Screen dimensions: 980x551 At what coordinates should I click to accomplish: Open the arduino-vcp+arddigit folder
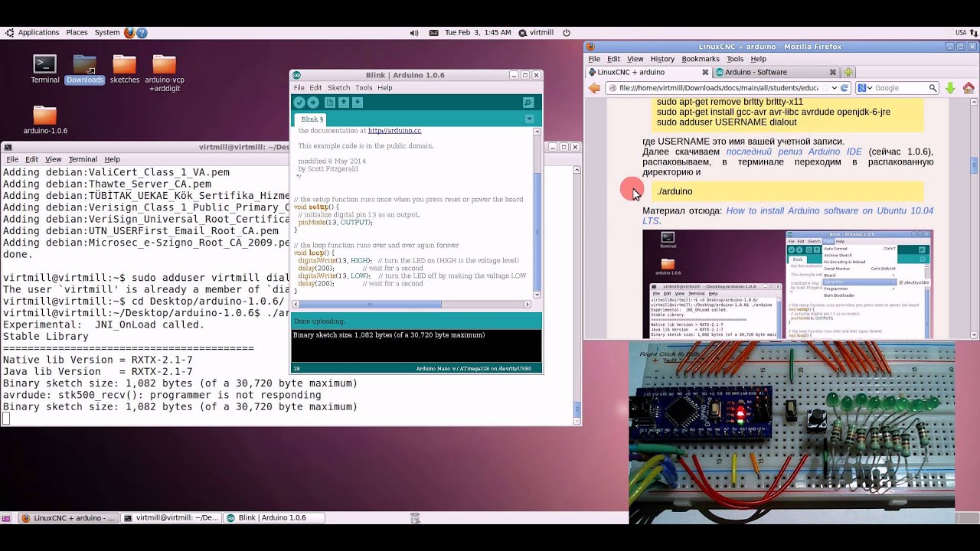click(x=165, y=73)
